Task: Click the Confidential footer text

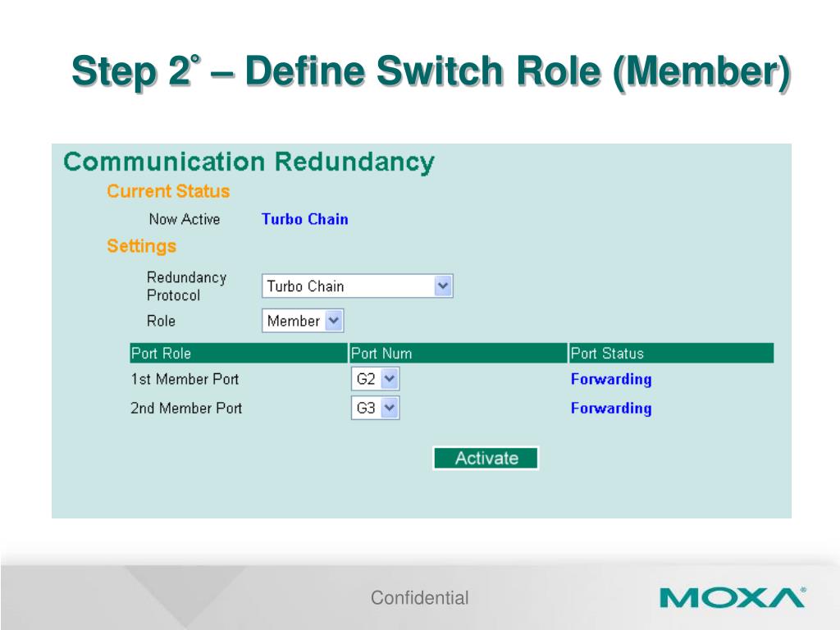Action: [419, 598]
